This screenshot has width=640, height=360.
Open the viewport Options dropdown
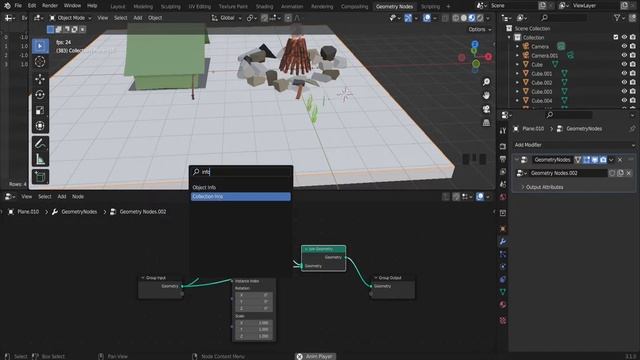(480, 29)
